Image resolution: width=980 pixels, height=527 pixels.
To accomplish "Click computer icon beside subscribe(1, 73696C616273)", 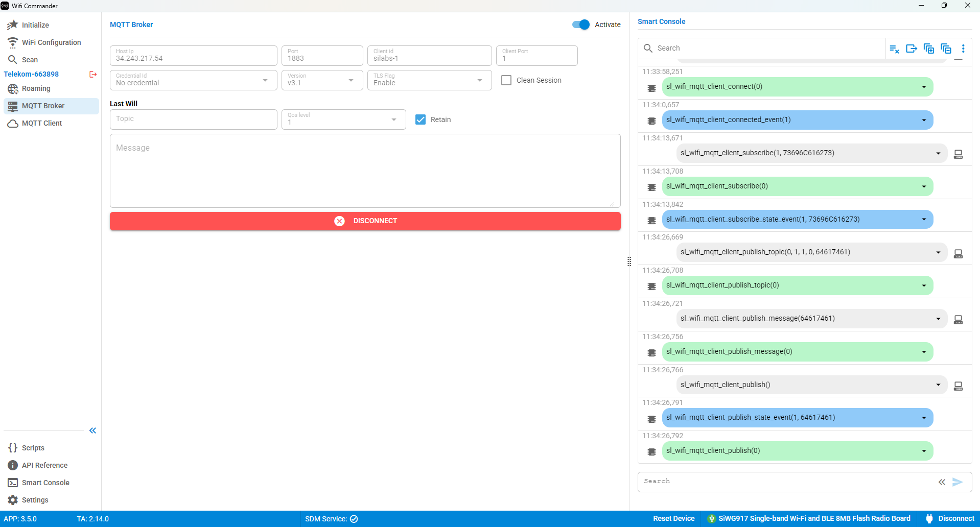I will click(x=959, y=154).
